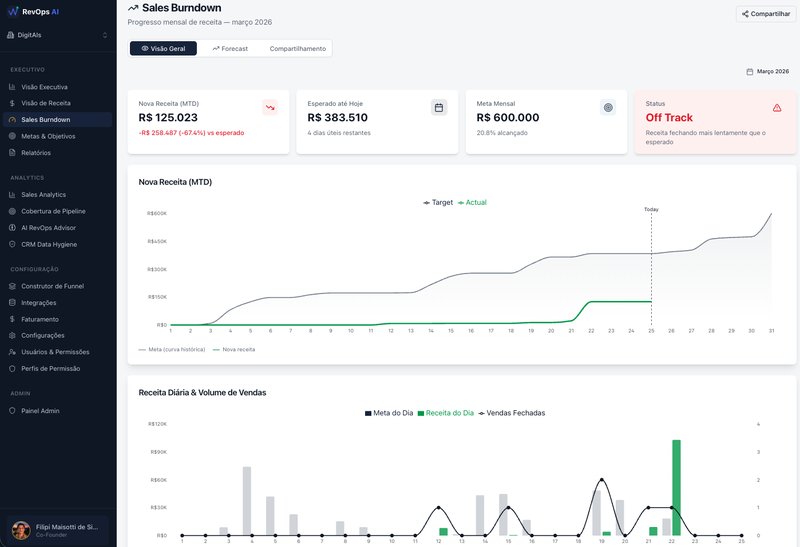This screenshot has height=547, width=800.
Task: Click the Nova receita green legend swatch
Action: click(x=216, y=350)
